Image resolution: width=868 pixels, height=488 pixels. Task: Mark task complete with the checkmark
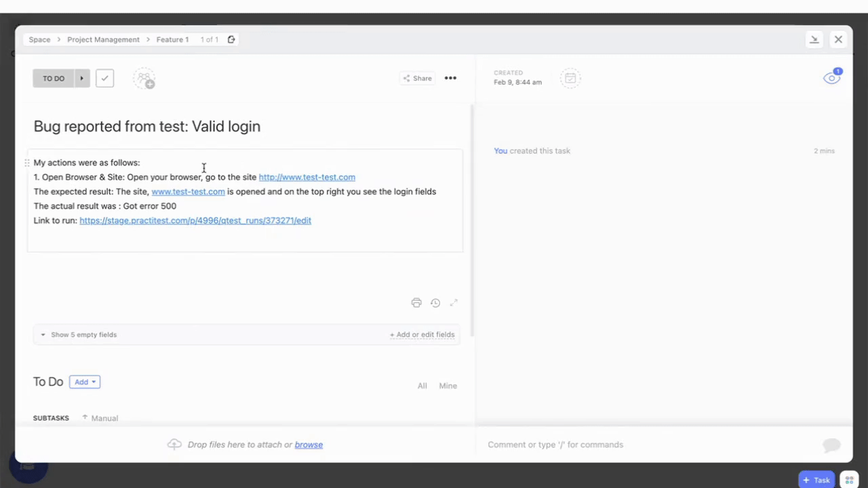pos(104,79)
